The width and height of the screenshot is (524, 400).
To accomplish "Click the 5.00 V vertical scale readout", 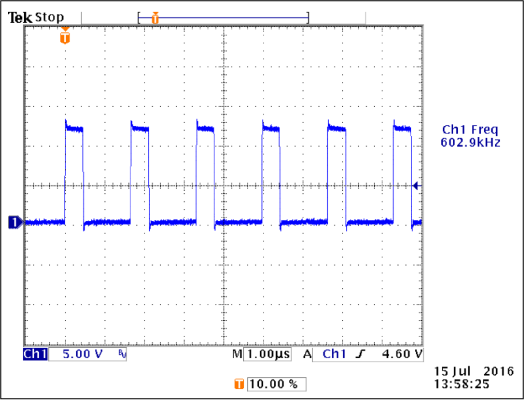I will coord(83,354).
